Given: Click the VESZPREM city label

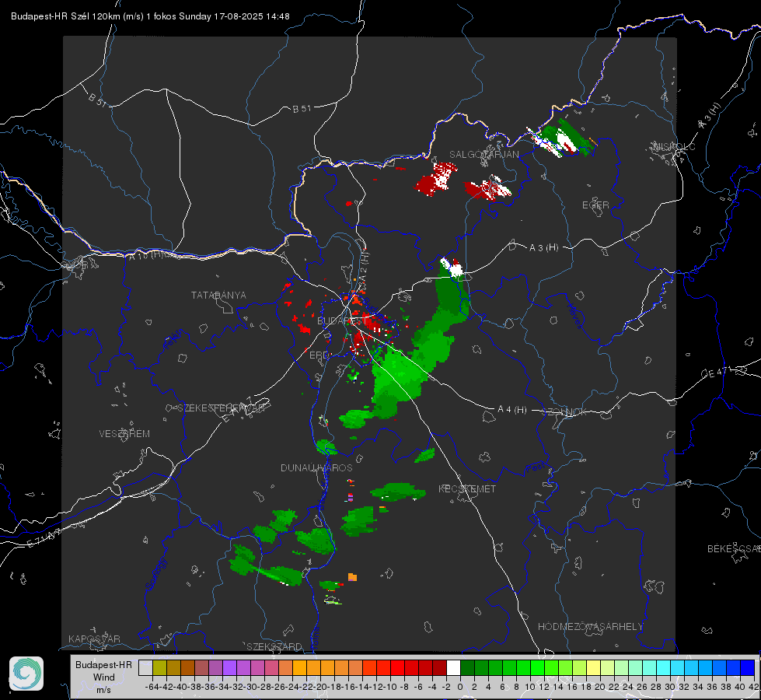Looking at the screenshot, I should (124, 434).
